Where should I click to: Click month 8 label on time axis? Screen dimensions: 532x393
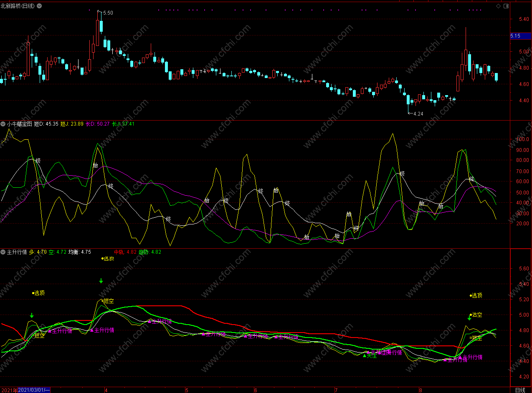pyautogui.click(x=421, y=390)
